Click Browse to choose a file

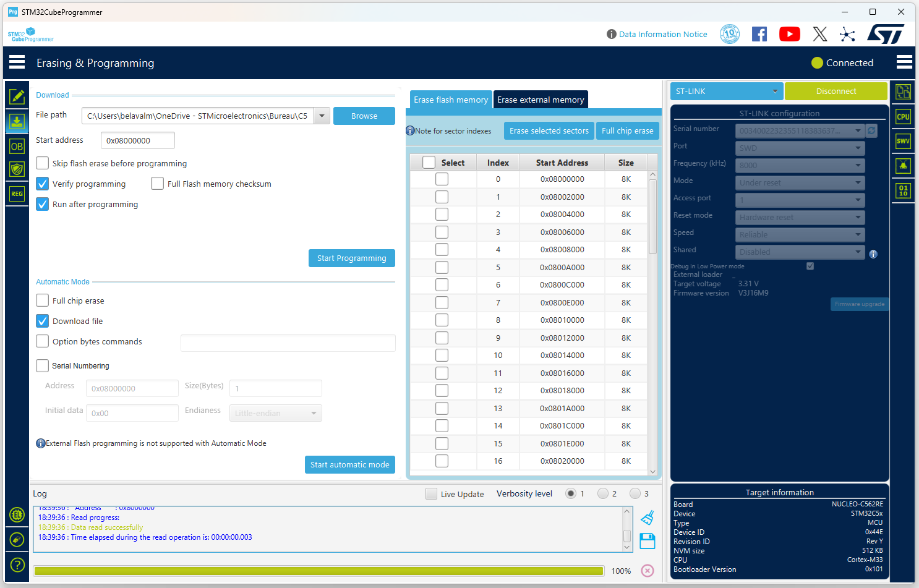[x=364, y=116]
